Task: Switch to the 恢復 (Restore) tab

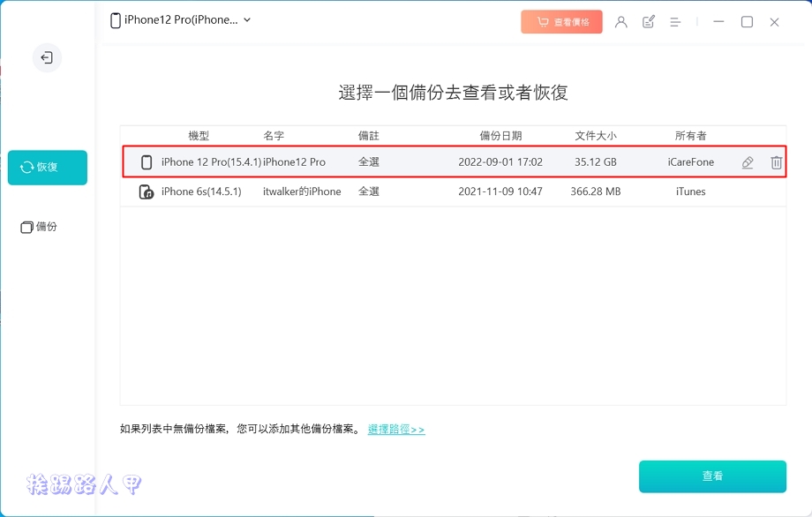Action: (48, 168)
